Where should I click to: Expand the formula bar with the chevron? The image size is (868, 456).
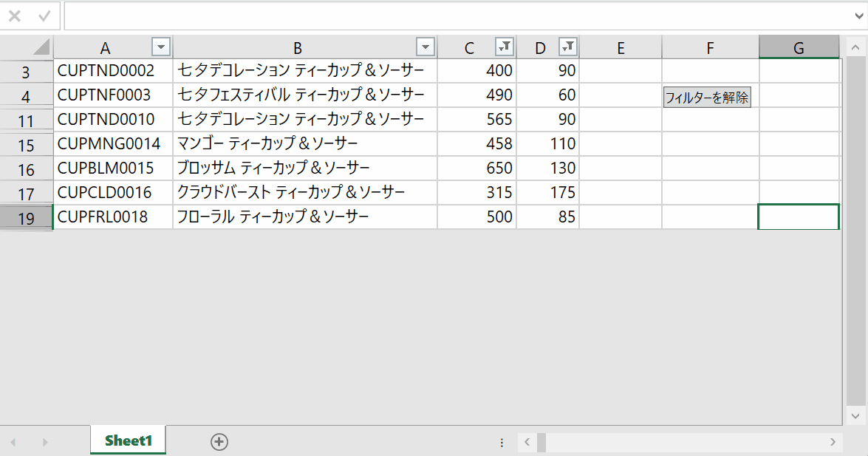[857, 16]
